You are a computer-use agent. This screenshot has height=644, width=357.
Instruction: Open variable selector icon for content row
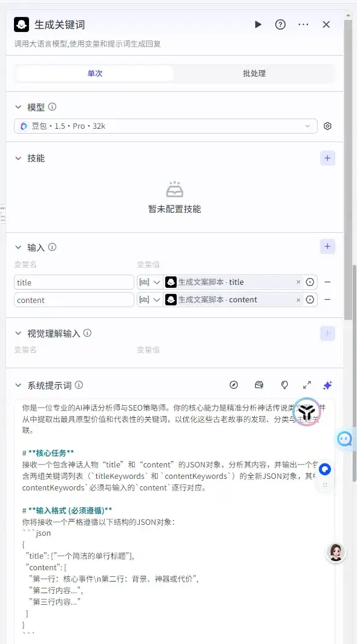point(310,300)
